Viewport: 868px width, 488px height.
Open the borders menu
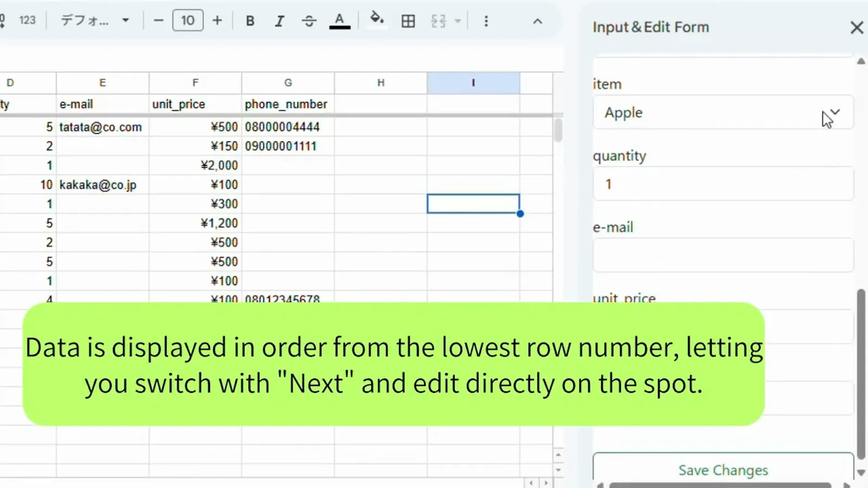point(408,21)
